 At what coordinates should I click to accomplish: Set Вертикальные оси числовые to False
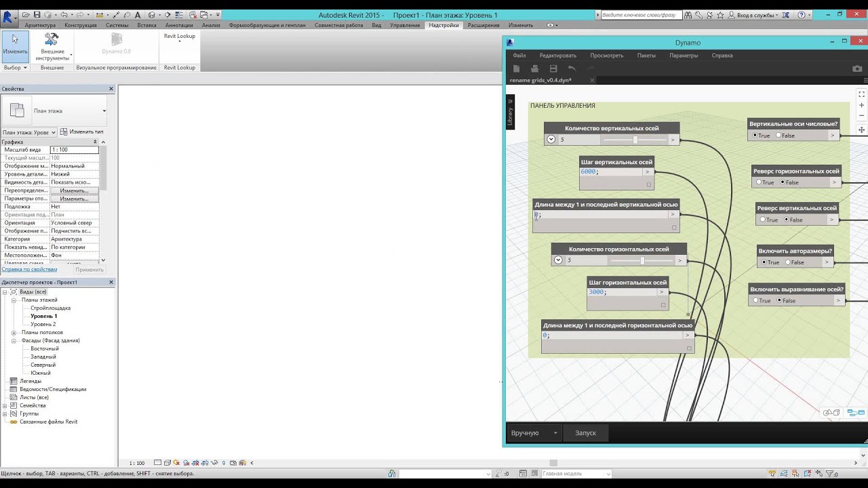778,136
